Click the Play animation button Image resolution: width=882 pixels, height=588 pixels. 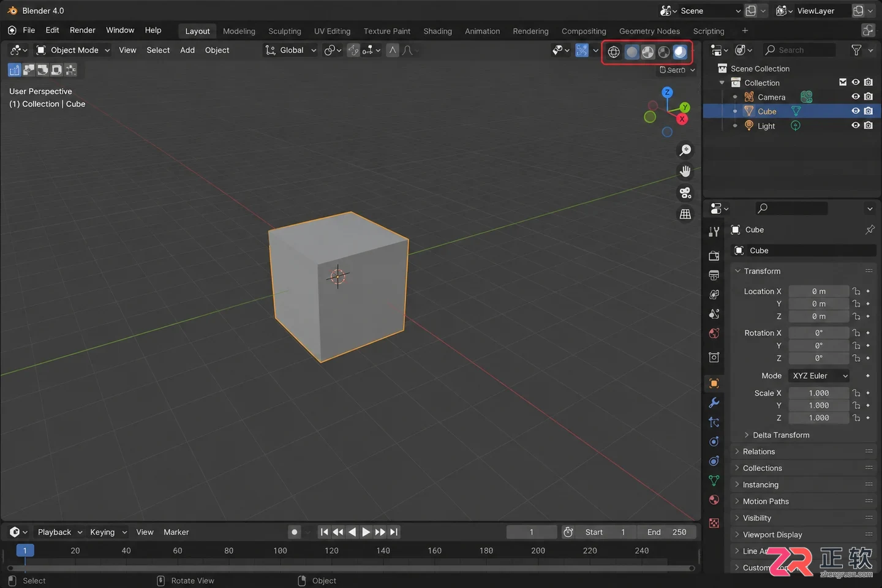366,532
